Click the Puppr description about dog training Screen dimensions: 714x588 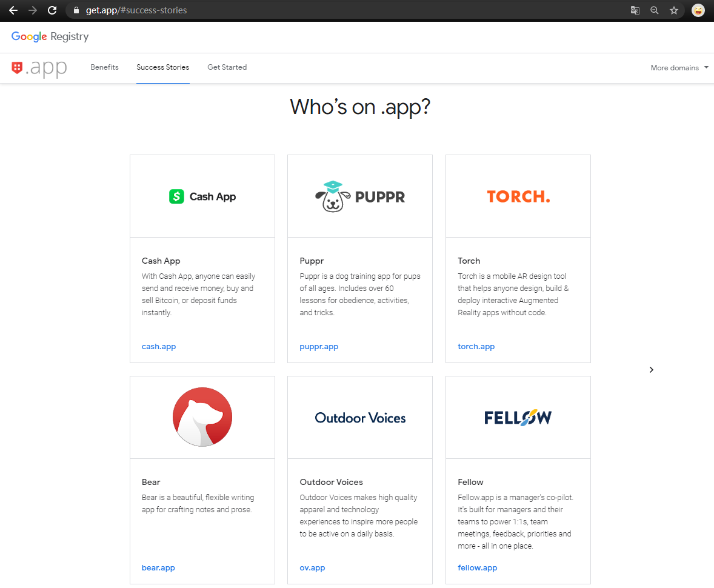pos(360,295)
